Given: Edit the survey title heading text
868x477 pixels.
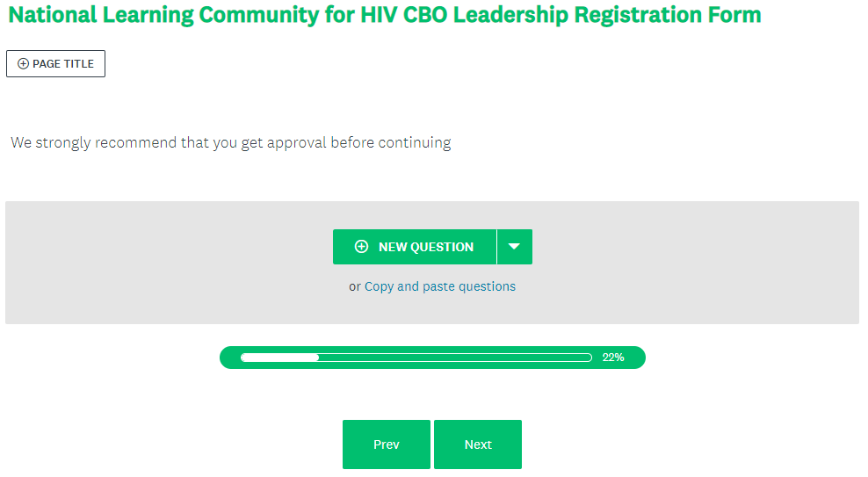Looking at the screenshot, I should pos(385,15).
